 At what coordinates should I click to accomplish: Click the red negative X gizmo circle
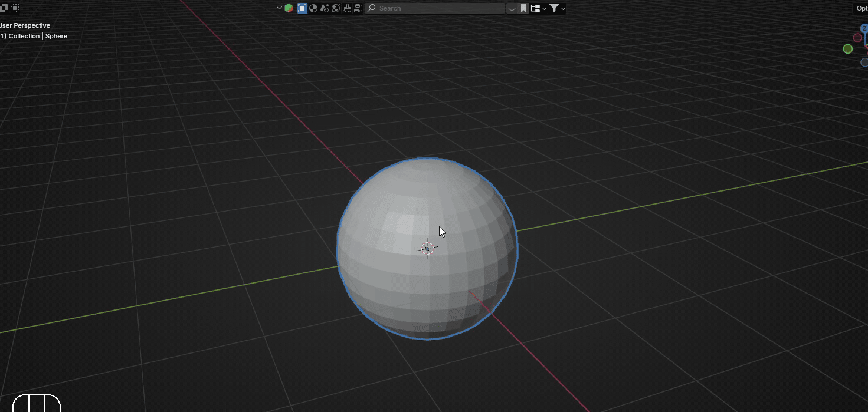(x=857, y=38)
